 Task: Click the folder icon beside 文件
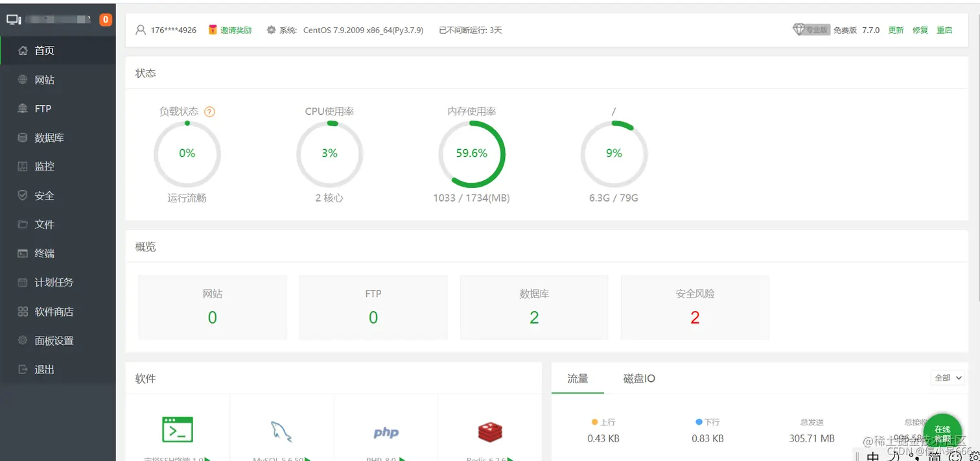coord(23,224)
